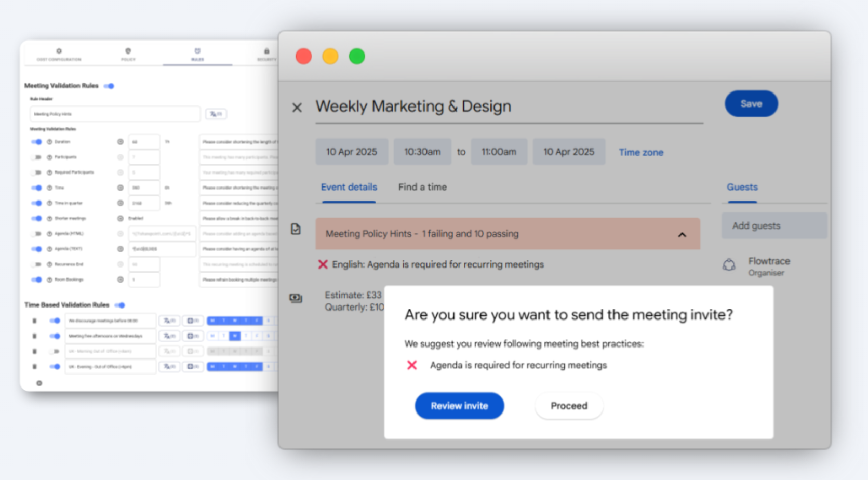The height and width of the screenshot is (480, 868).
Task: Enable the 'UK - Morning Out of Office' rule switch
Action: 55,351
